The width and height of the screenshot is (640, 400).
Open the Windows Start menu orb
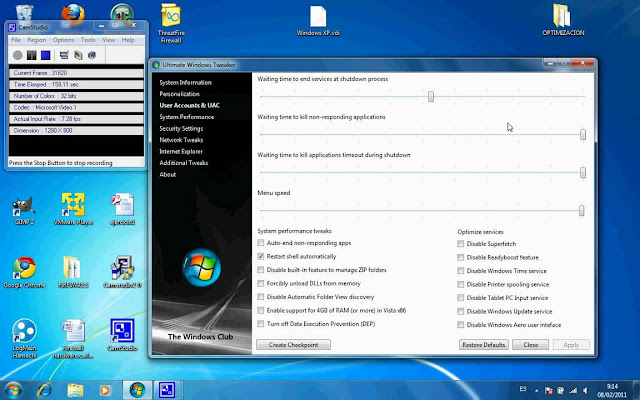click(13, 390)
